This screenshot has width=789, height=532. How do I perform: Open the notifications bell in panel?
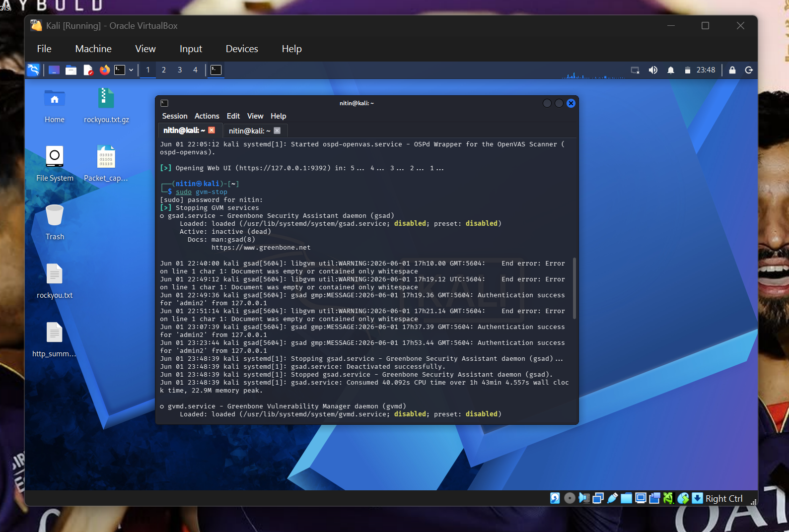click(x=671, y=70)
